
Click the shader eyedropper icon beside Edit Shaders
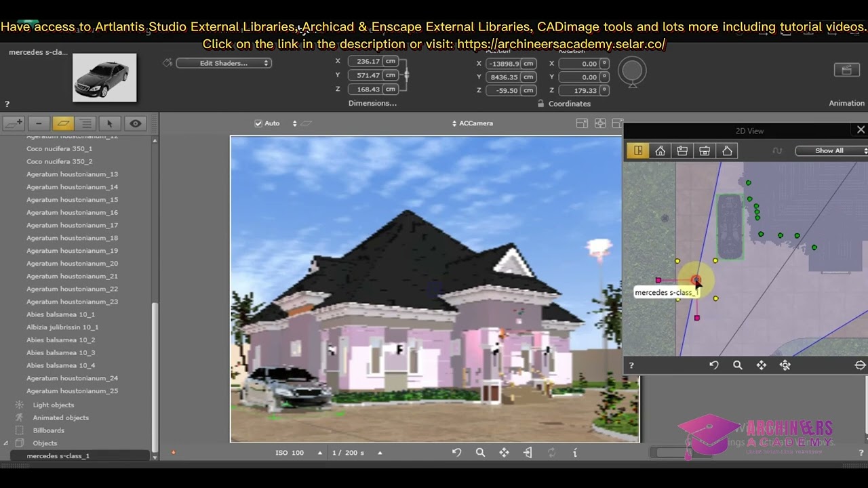[167, 63]
